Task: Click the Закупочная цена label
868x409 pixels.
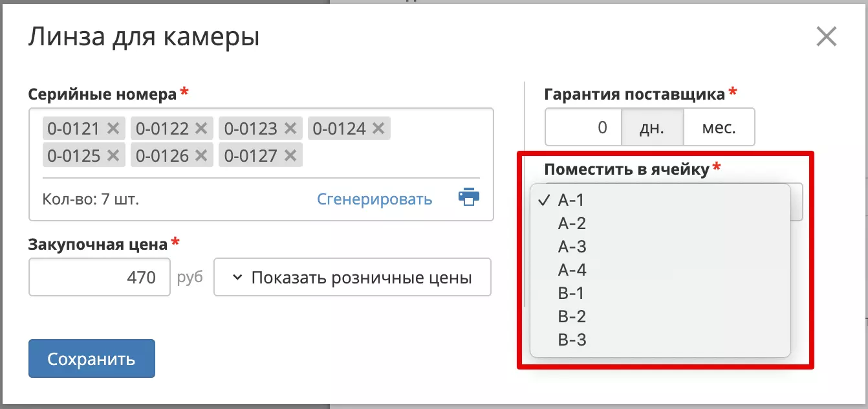Action: click(98, 244)
